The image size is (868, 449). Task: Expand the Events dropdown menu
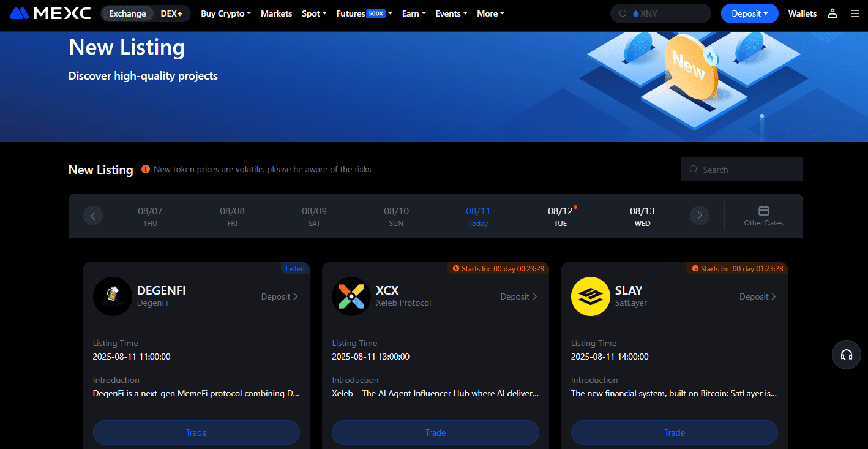click(451, 13)
